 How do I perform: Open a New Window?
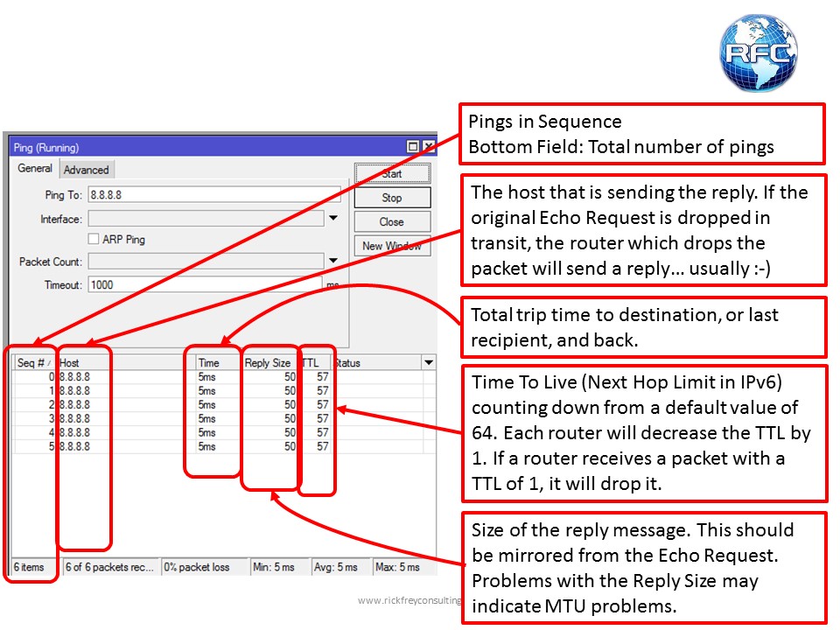(x=392, y=245)
